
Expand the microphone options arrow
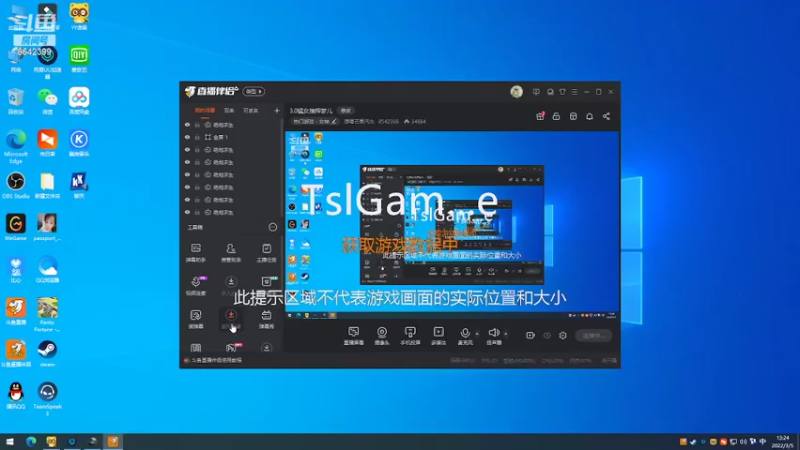pyautogui.click(x=477, y=334)
